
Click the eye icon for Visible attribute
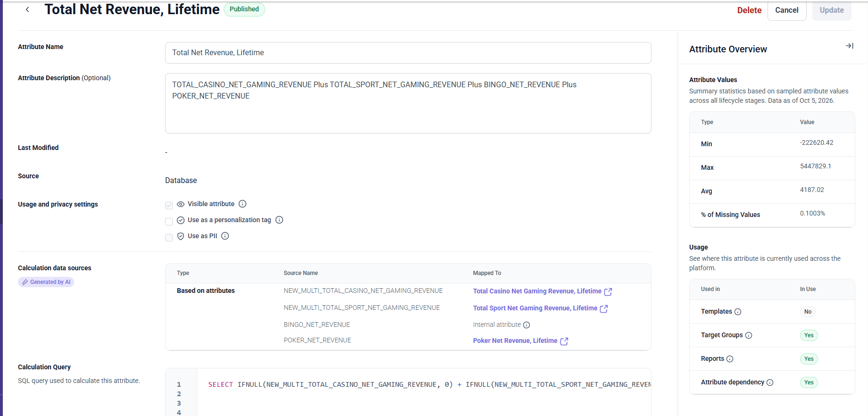click(x=181, y=204)
